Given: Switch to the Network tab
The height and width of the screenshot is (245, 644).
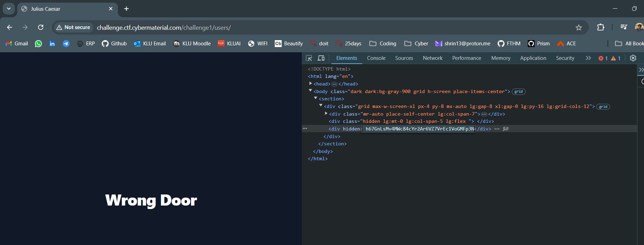Looking at the screenshot, I should (433, 58).
